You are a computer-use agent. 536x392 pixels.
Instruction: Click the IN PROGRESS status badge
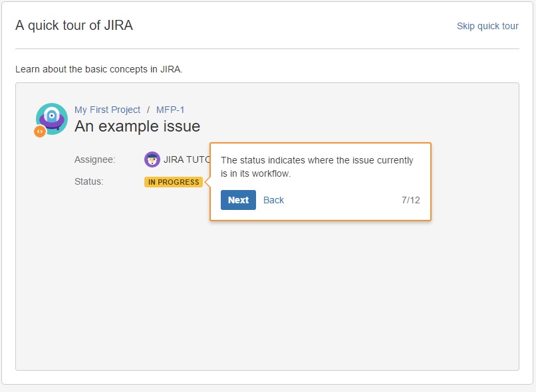point(174,182)
